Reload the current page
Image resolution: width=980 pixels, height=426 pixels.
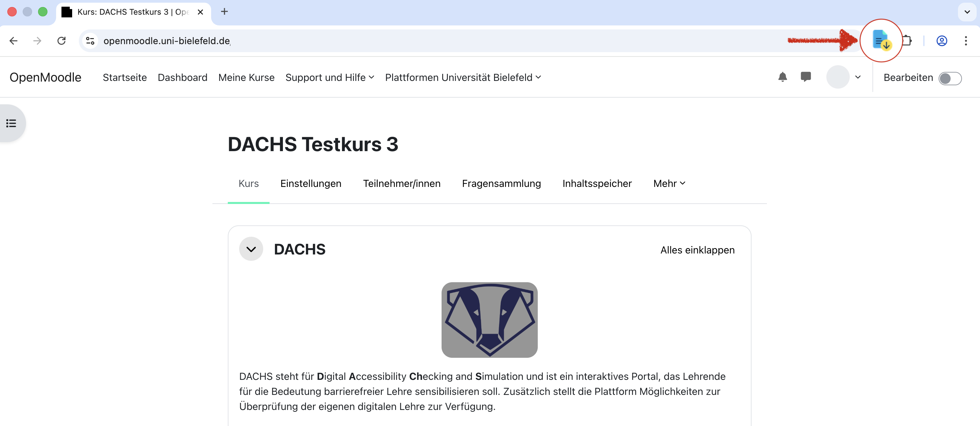coord(62,41)
